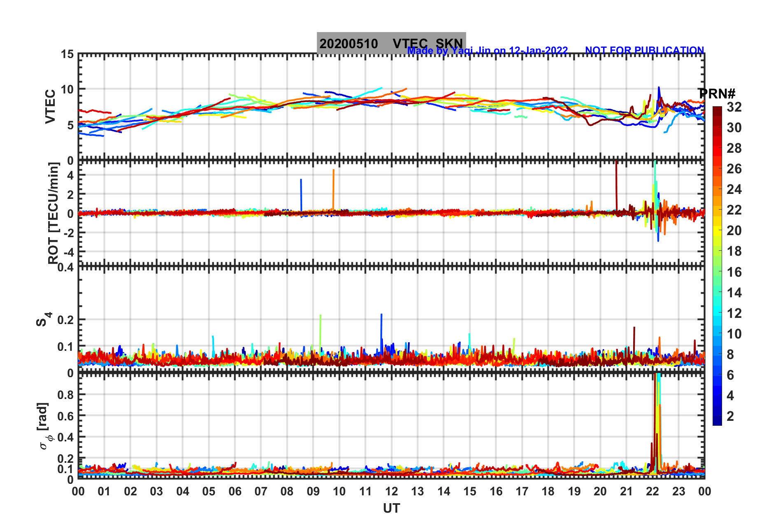The image size is (783, 532).
Task: Select the "S4" y-axis label
Action: coord(43,319)
